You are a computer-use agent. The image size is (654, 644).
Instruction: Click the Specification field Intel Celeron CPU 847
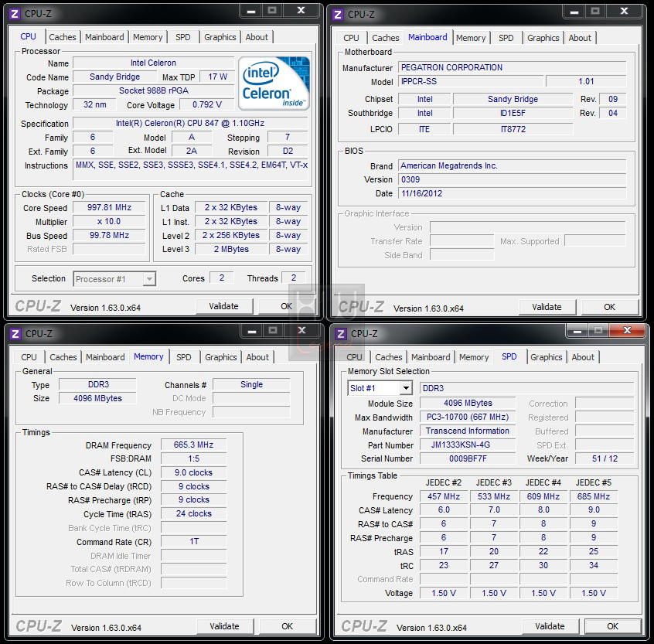pos(190,123)
